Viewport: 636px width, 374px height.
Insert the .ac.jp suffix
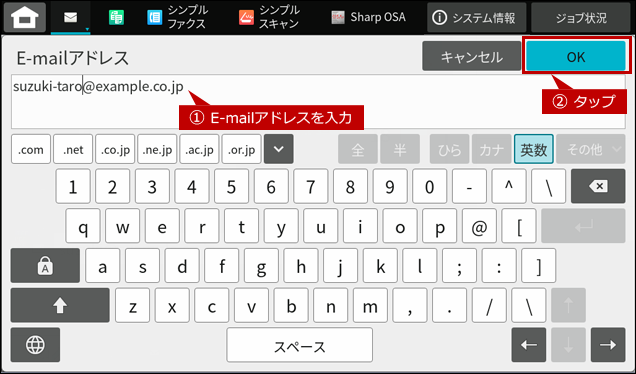(x=199, y=149)
